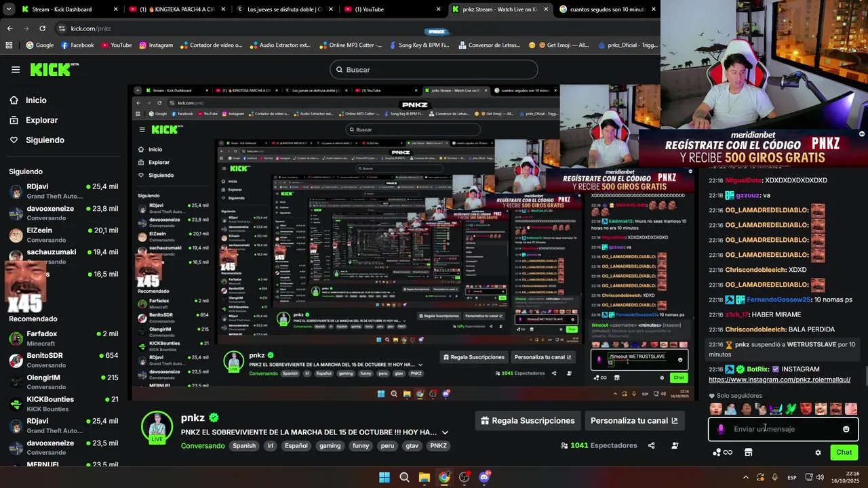Click the browser back arrow
The width and height of the screenshot is (868, 488).
[x=9, y=28]
